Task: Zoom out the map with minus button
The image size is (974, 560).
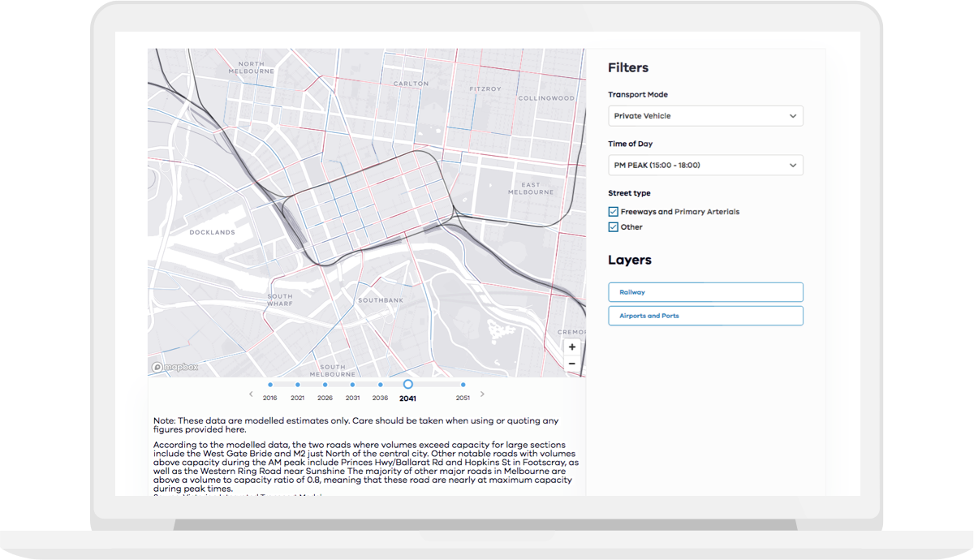Action: 572,364
